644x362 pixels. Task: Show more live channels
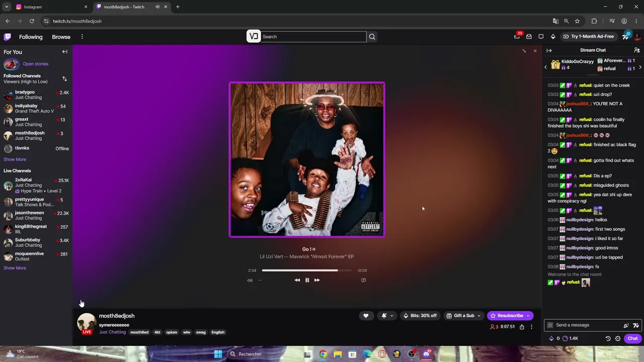[x=15, y=268]
